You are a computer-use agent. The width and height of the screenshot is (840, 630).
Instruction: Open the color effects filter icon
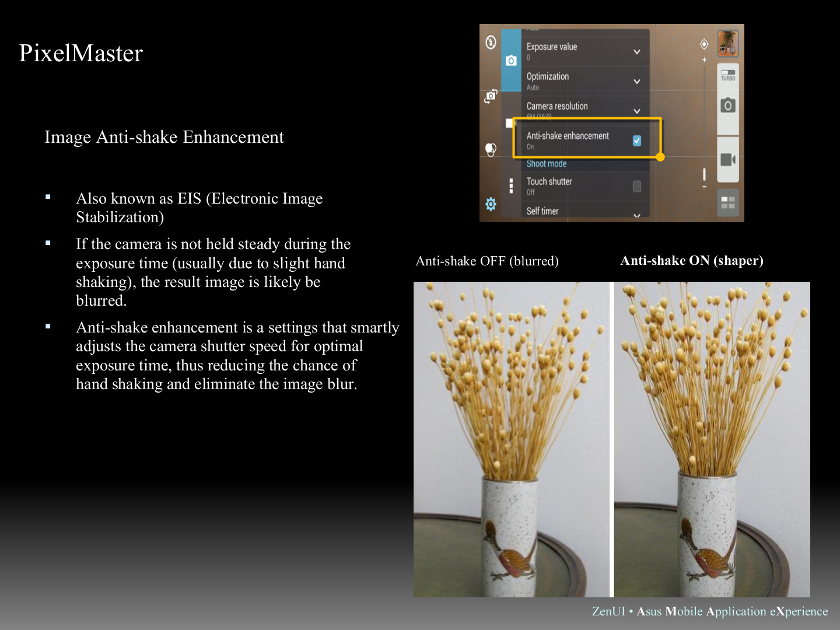491,150
